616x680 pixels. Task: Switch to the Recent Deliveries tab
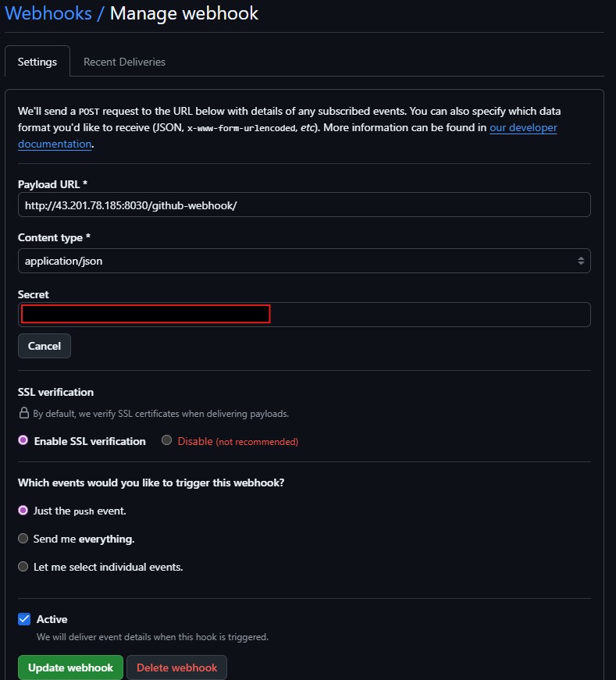tap(124, 62)
